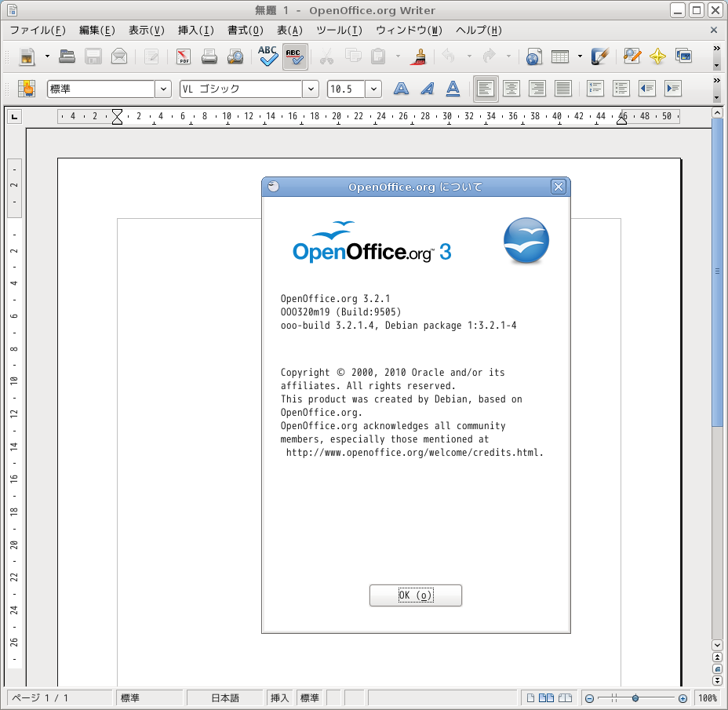Click the 挿入 insert mode field
This screenshot has height=710, width=728.
(280, 698)
